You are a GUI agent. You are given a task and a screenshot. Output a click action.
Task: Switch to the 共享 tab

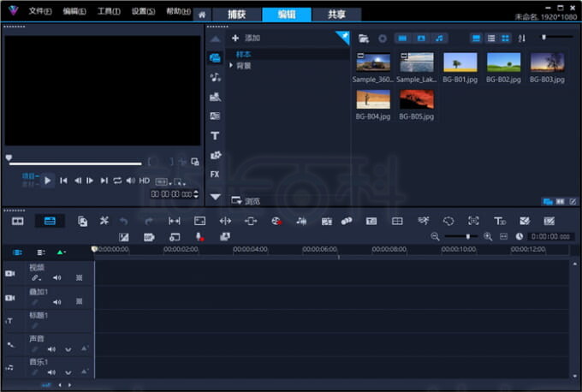click(337, 15)
